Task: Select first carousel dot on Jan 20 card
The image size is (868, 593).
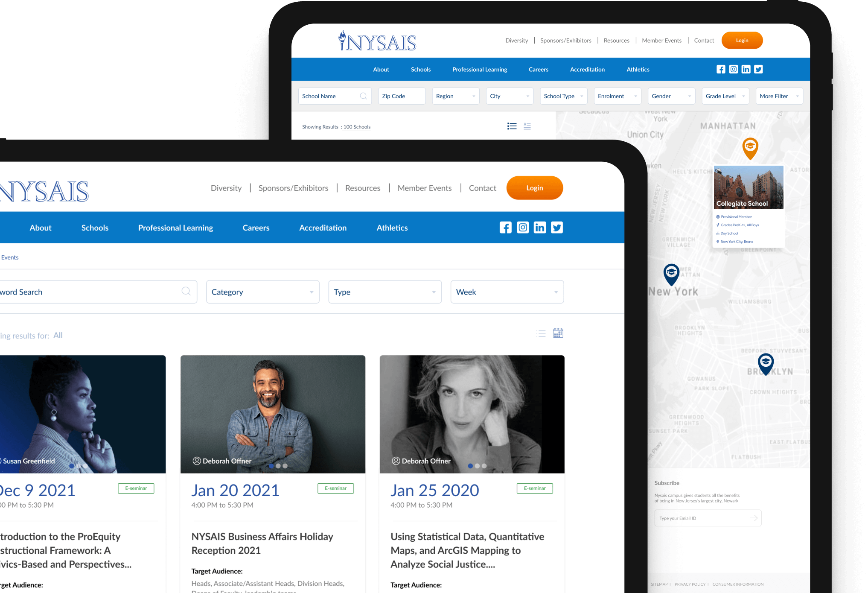Action: (x=271, y=466)
